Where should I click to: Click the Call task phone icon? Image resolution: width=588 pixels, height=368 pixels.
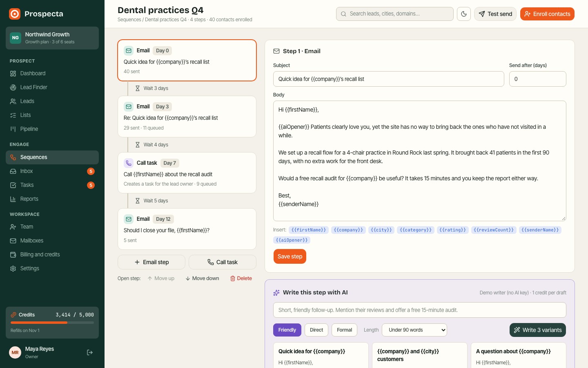[129, 163]
